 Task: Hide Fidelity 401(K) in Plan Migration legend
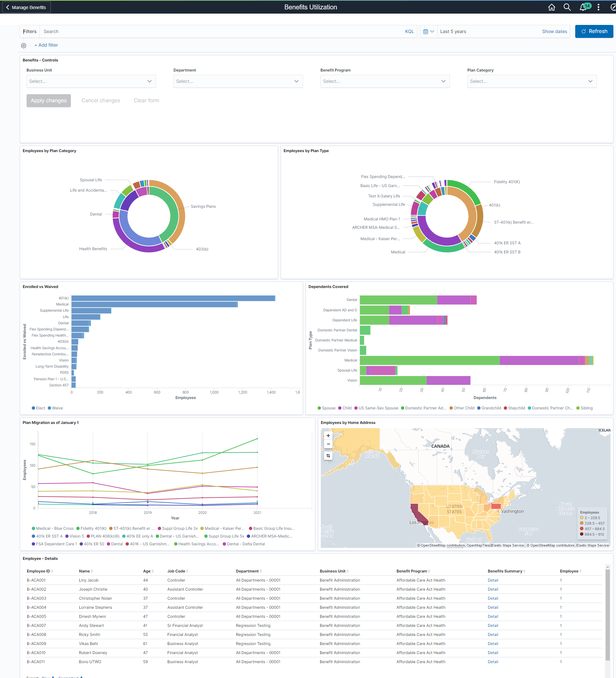[92, 528]
